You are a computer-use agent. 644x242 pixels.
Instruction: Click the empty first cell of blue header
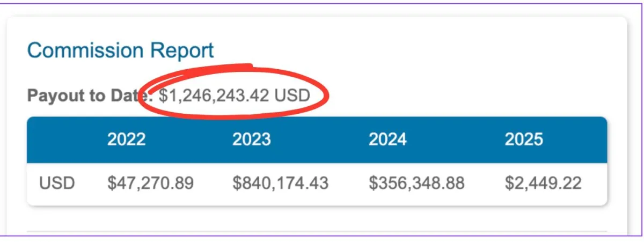coord(59,140)
